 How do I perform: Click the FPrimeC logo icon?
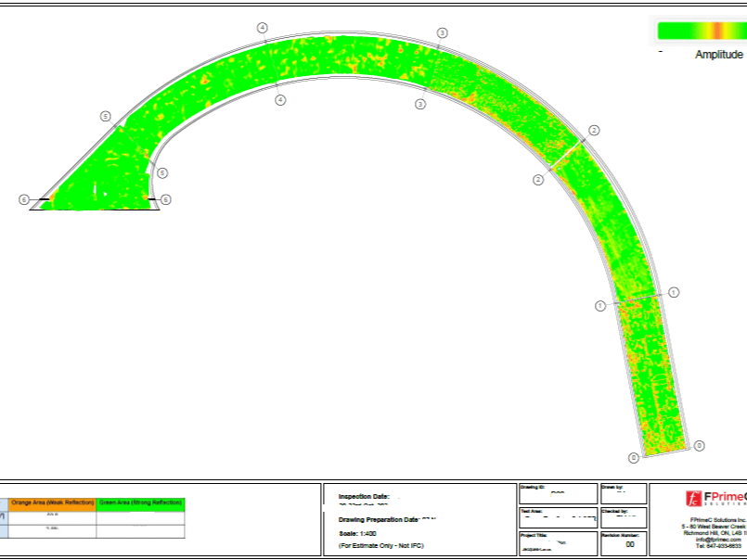pos(693,500)
